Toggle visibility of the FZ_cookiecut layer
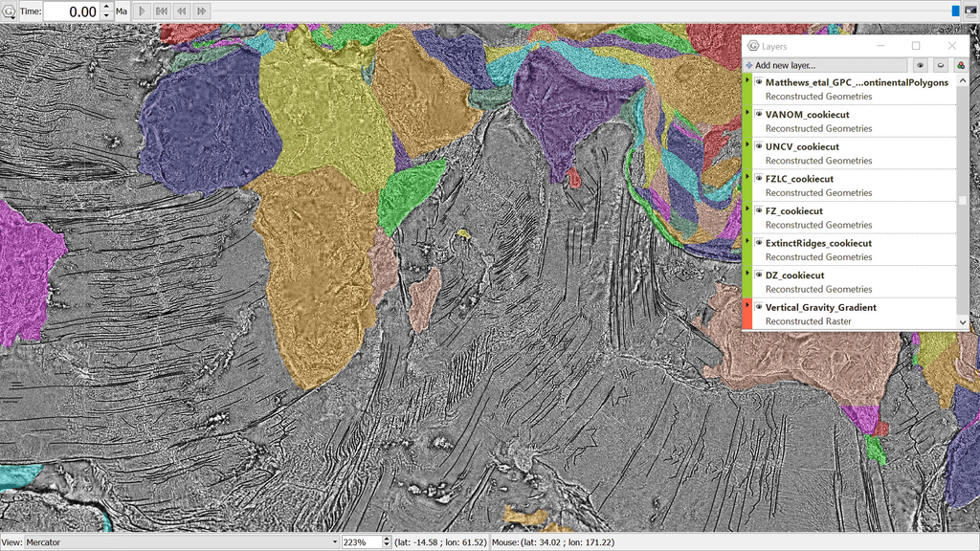Screen dimensions: 980x551 pyautogui.click(x=759, y=210)
